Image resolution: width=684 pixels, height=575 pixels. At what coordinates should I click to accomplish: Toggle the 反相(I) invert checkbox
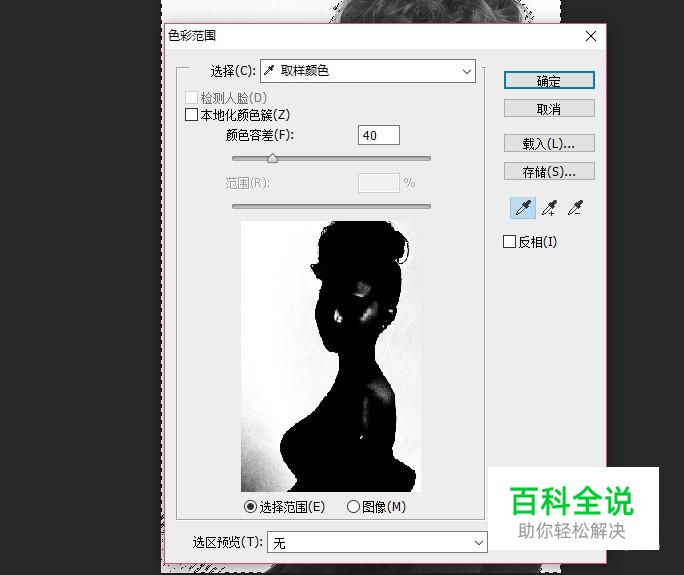pyautogui.click(x=509, y=242)
